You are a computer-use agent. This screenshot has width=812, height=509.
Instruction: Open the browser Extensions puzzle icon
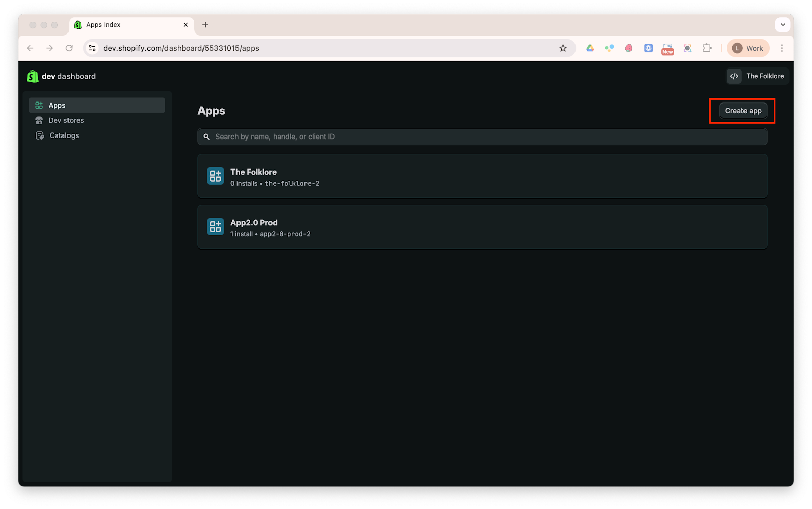click(707, 48)
